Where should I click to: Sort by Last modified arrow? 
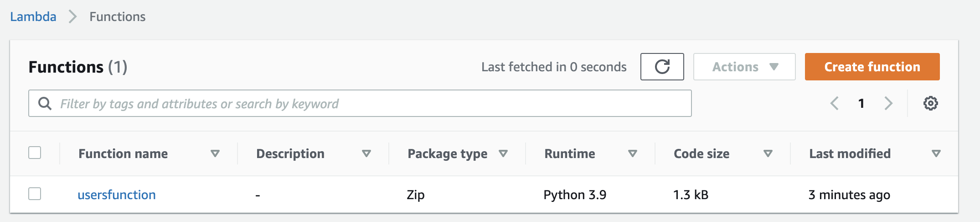tap(936, 153)
